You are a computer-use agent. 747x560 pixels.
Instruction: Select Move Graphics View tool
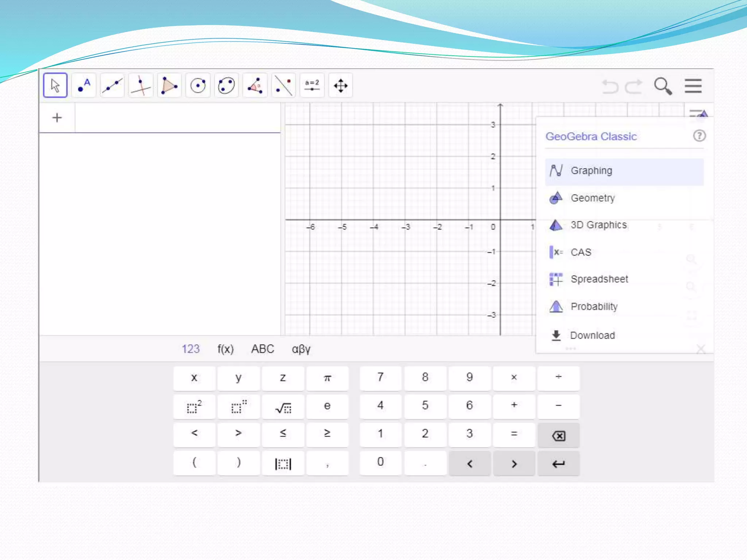point(341,86)
